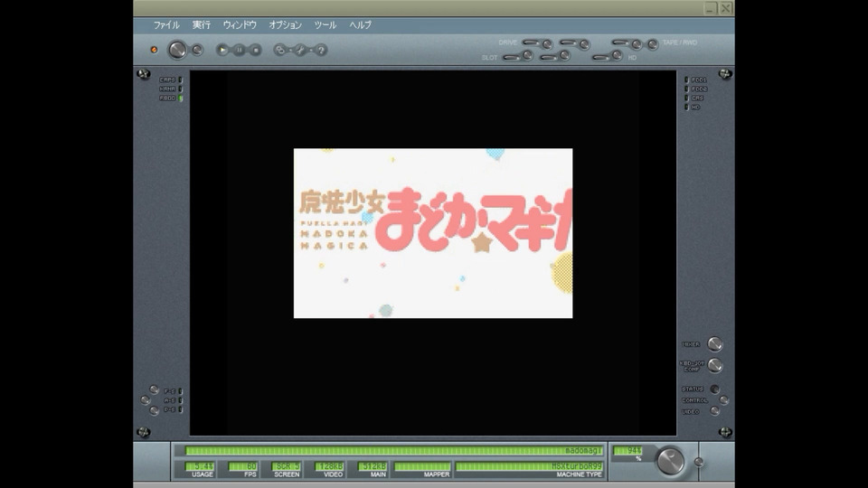868x488 pixels.
Task: Click the second SLOT pill-shaped eject button
Action: coord(549,57)
